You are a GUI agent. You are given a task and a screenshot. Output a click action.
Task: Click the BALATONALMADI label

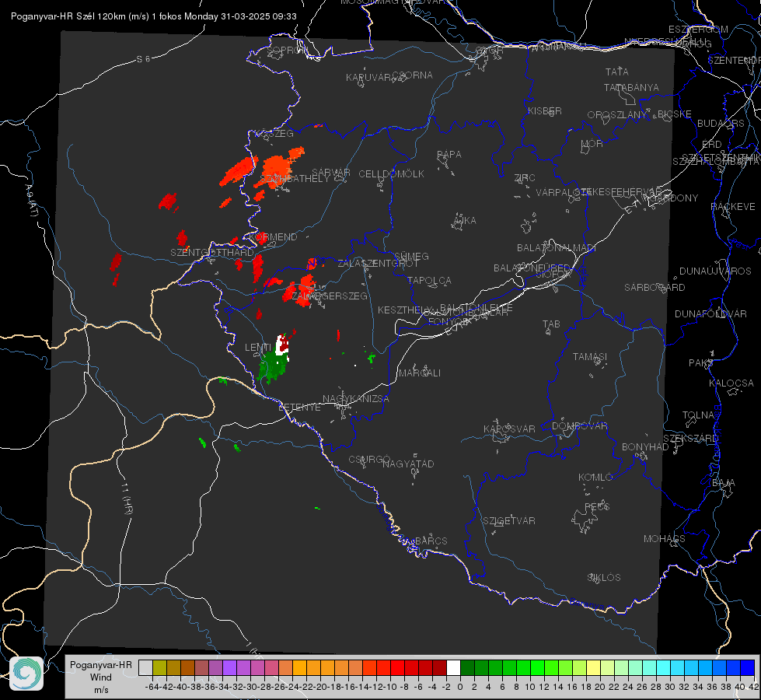[557, 248]
